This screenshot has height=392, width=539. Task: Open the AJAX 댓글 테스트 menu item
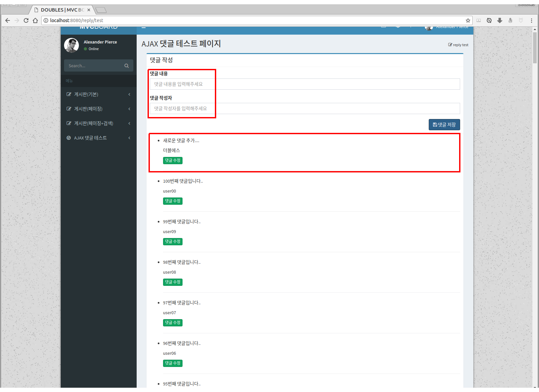(99, 138)
